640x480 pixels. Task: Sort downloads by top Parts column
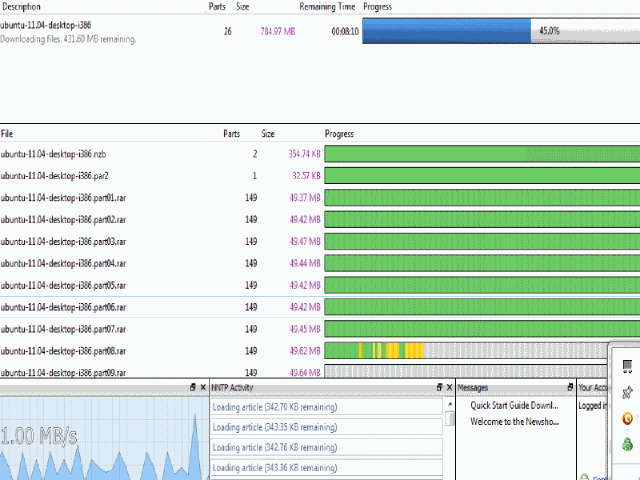pyautogui.click(x=217, y=7)
